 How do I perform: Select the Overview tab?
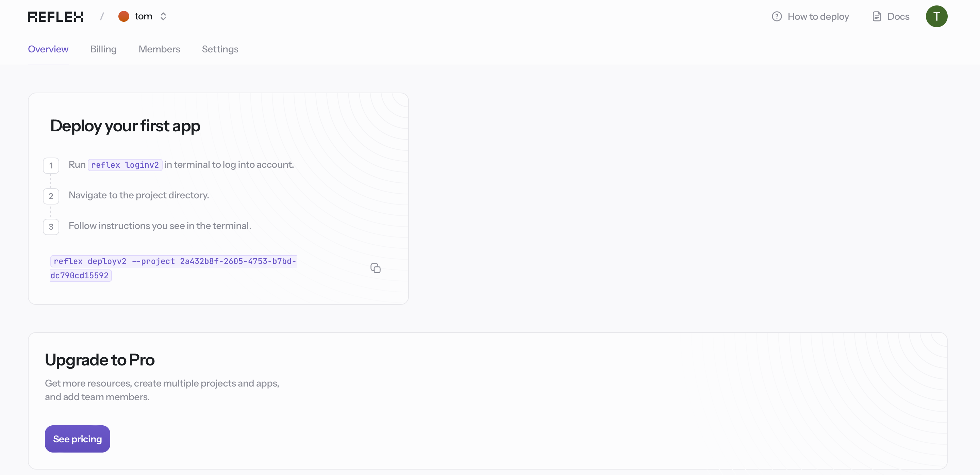pos(48,49)
